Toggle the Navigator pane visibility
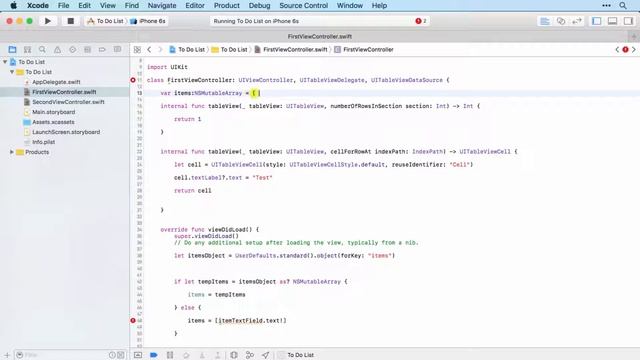 point(597,21)
